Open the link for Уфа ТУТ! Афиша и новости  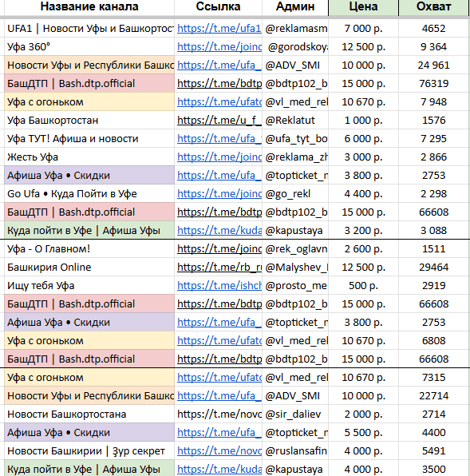pyautogui.click(x=219, y=139)
